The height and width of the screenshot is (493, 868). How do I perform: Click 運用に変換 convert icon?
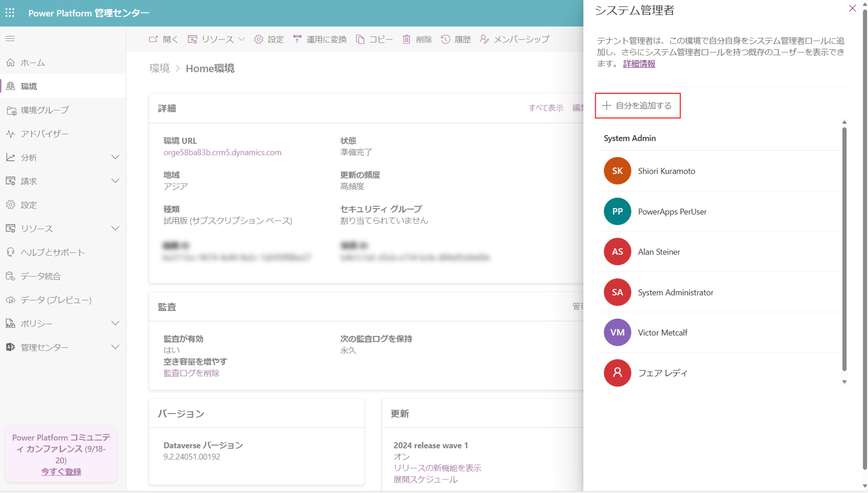297,39
